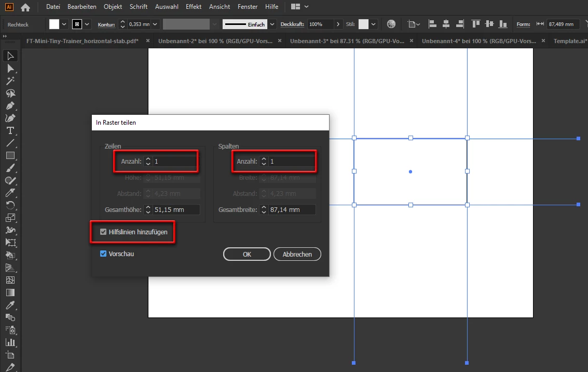Open the Stil dropdown arrow
Image resolution: width=588 pixels, height=372 pixels.
(374, 24)
